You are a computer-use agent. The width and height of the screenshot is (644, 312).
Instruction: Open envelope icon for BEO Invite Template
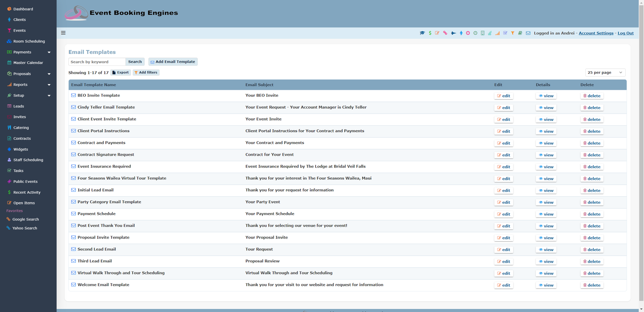click(x=73, y=95)
